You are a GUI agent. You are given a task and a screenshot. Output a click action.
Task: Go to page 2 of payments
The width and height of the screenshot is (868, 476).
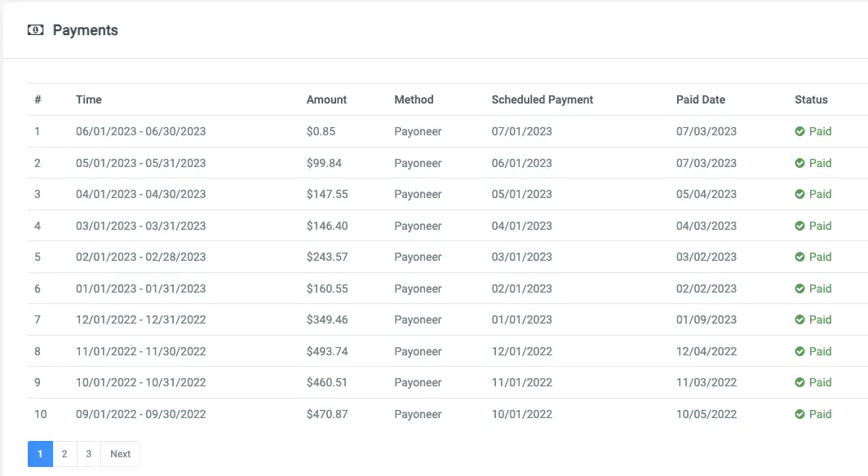pos(64,454)
